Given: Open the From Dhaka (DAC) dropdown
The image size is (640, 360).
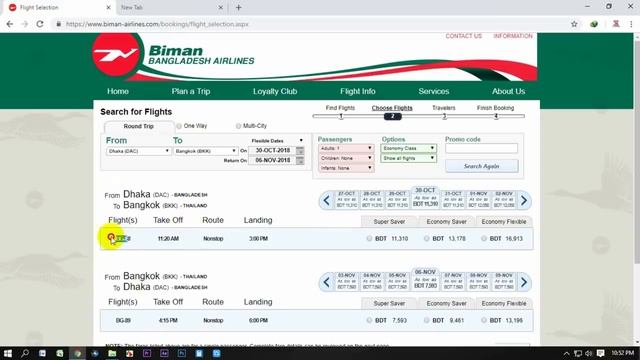Looking at the screenshot, I should pos(138,151).
